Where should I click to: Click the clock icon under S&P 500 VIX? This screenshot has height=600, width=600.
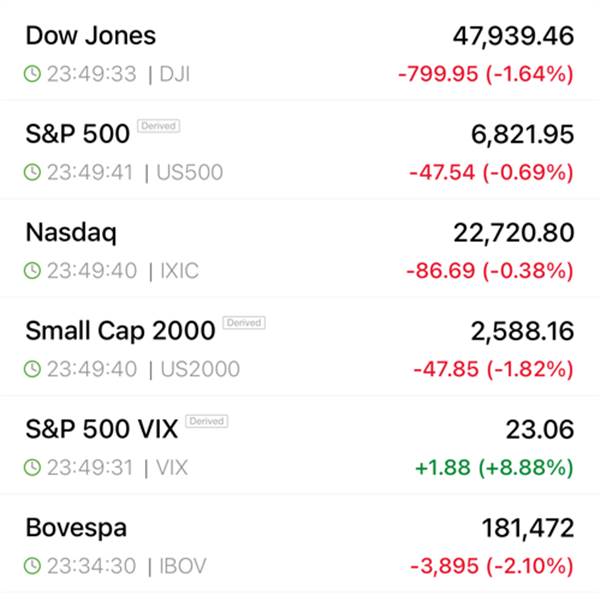coord(33,467)
